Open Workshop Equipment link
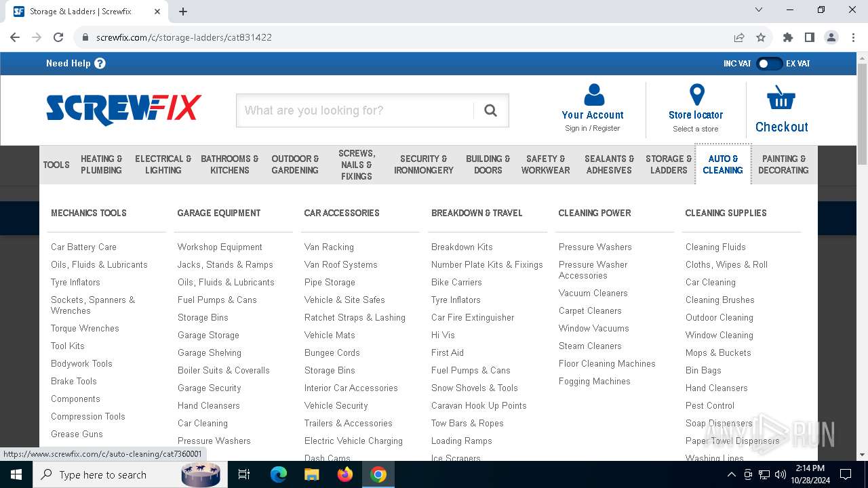Viewport: 868px width, 488px height. (220, 247)
